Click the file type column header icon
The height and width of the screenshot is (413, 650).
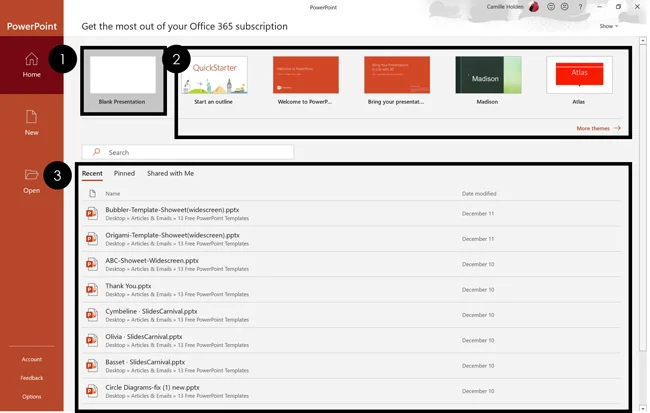92,194
